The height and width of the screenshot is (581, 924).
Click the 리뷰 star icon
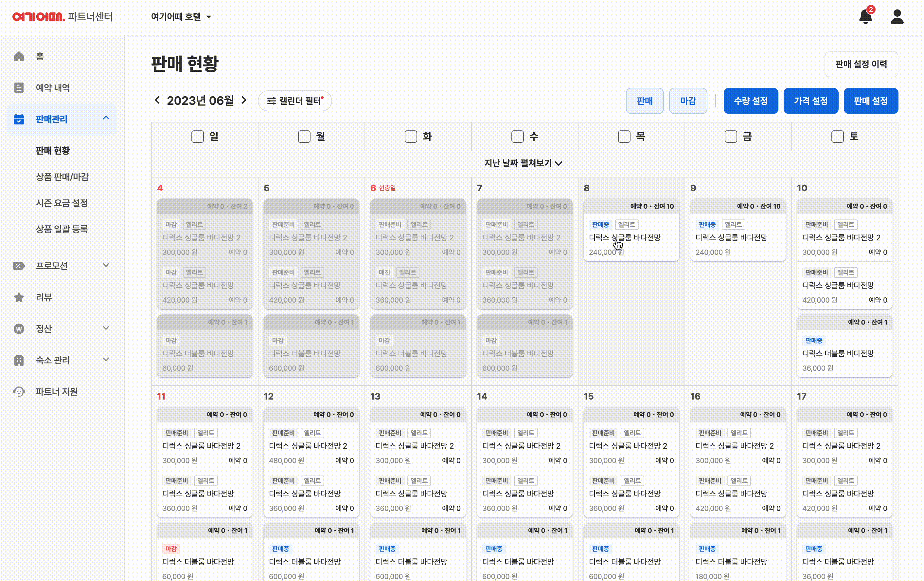coord(19,297)
